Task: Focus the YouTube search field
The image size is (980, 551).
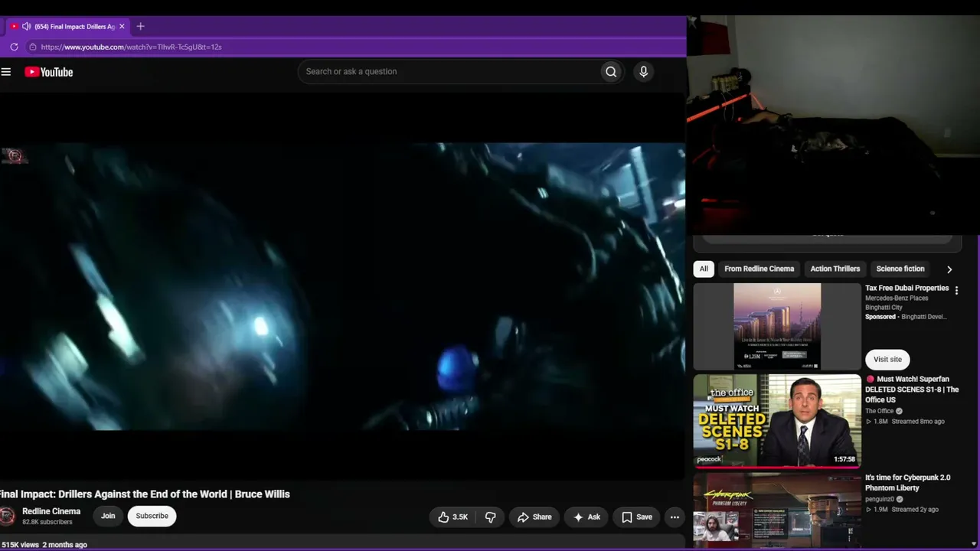Action: pos(449,72)
